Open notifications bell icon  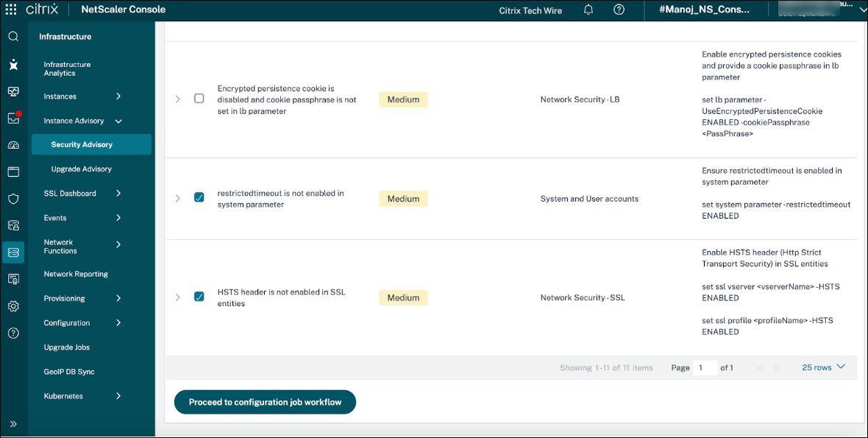[588, 10]
